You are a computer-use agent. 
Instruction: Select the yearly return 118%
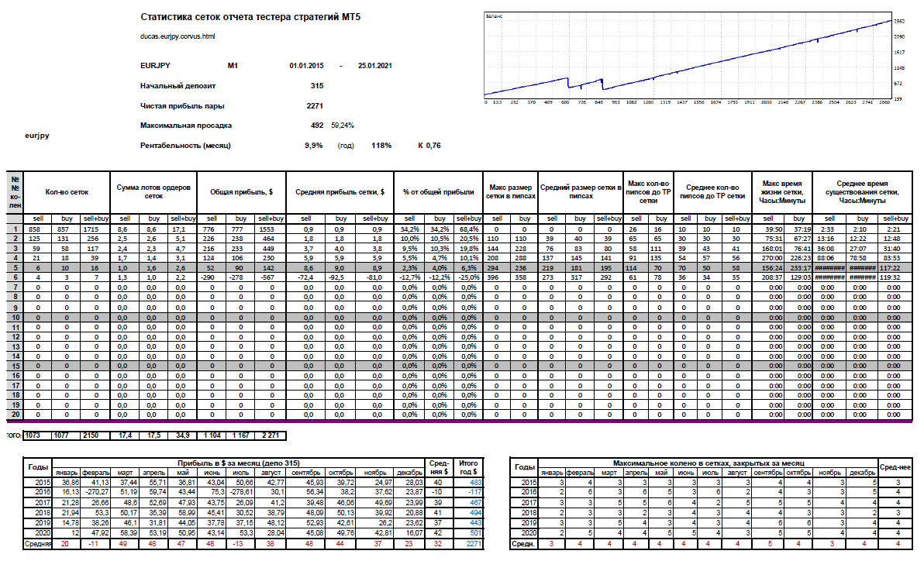pos(381,146)
